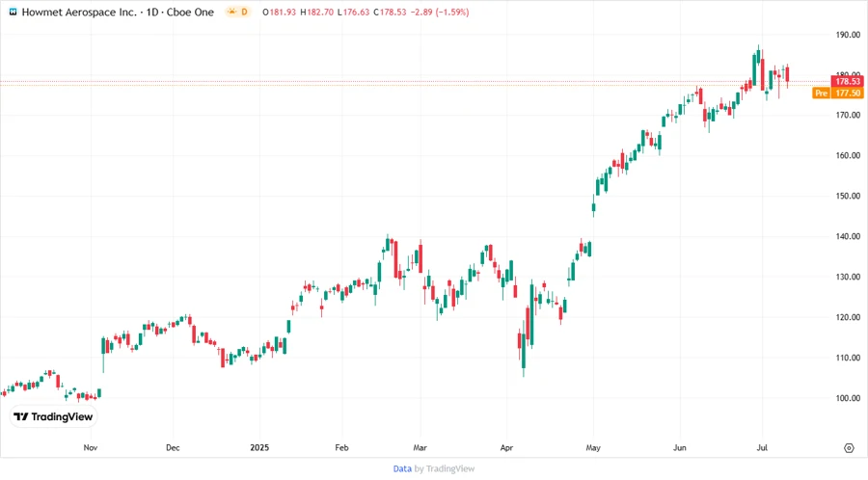The image size is (868, 480).
Task: Click the high value H182.70
Action: click(x=316, y=12)
